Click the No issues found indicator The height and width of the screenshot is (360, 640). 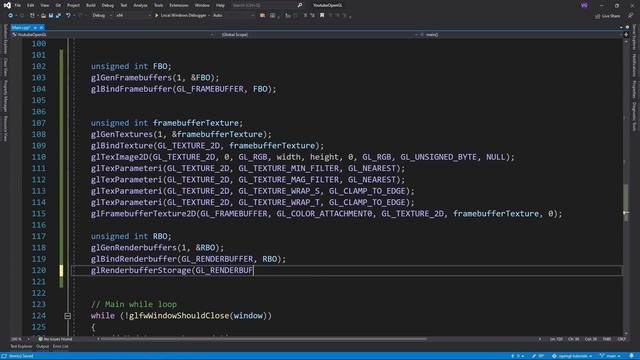click(55, 339)
